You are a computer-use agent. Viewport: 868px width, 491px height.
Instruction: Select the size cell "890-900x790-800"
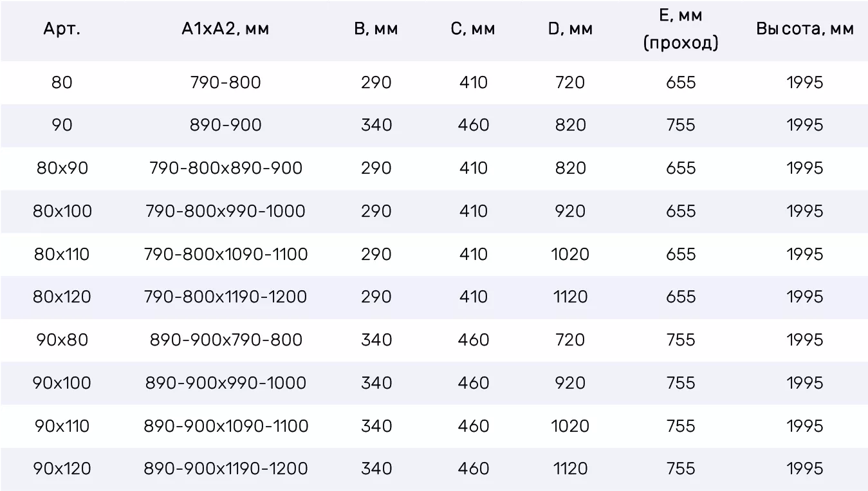pyautogui.click(x=225, y=340)
